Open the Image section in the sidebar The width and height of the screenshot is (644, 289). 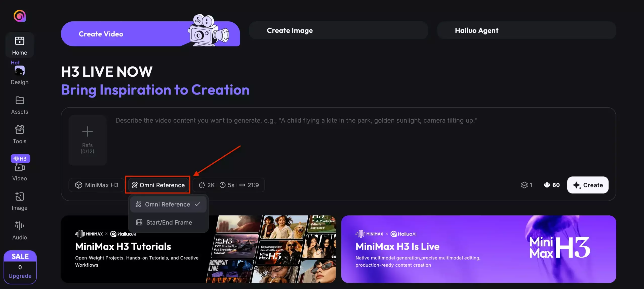point(20,201)
